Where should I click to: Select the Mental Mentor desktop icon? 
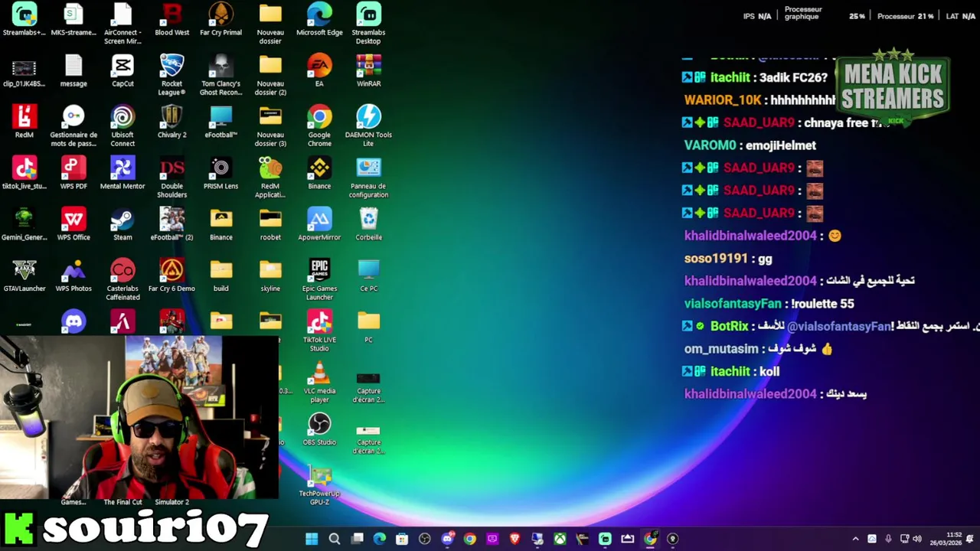click(x=122, y=174)
